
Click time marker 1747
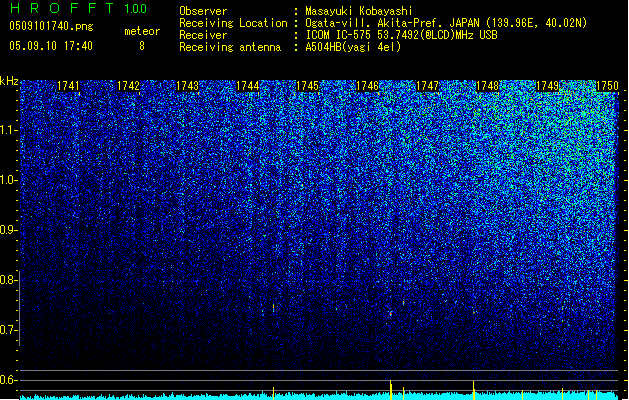[428, 86]
